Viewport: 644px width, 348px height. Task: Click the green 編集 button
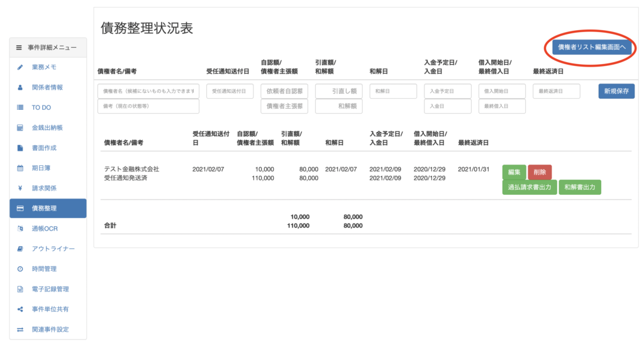(x=514, y=172)
